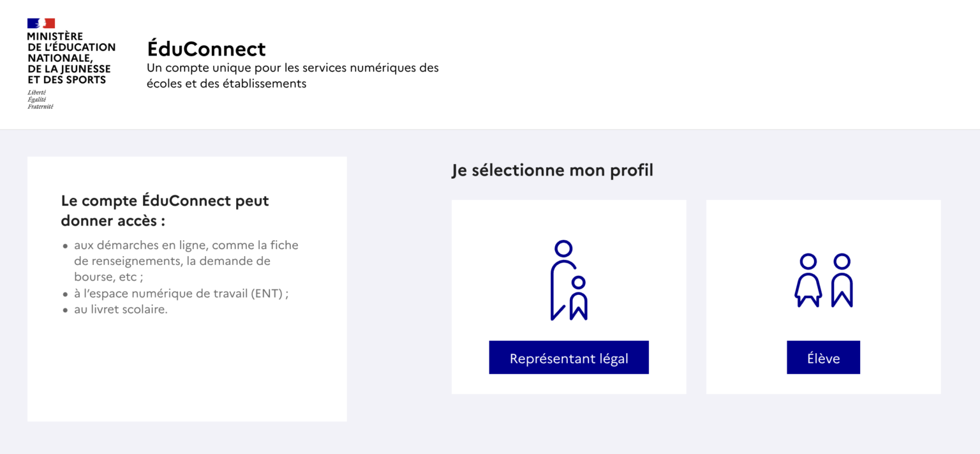Choose the Représentant légal profile button
The height and width of the screenshot is (454, 980).
pos(568,358)
